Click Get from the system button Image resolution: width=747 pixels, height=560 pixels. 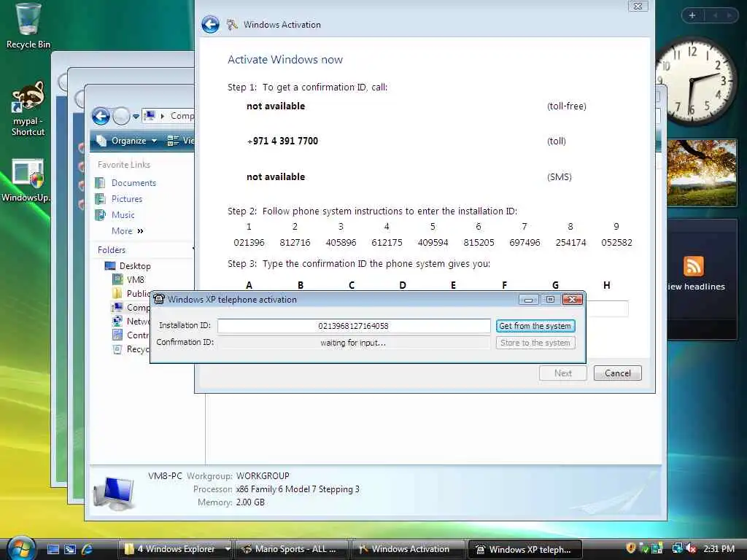tap(535, 326)
